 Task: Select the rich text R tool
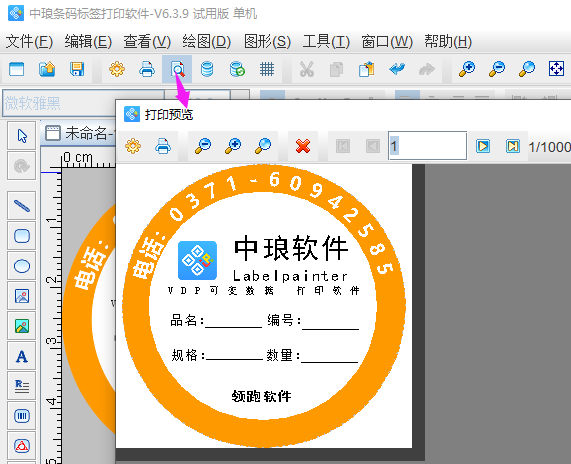click(22, 386)
